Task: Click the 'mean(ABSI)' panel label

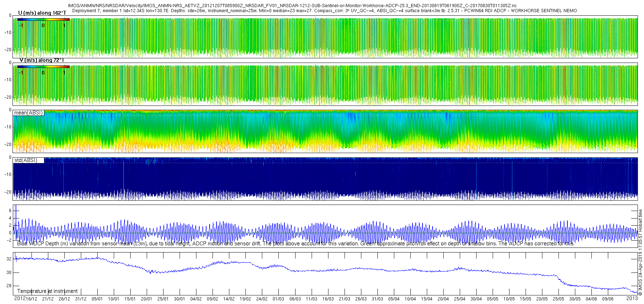Action: (x=28, y=113)
